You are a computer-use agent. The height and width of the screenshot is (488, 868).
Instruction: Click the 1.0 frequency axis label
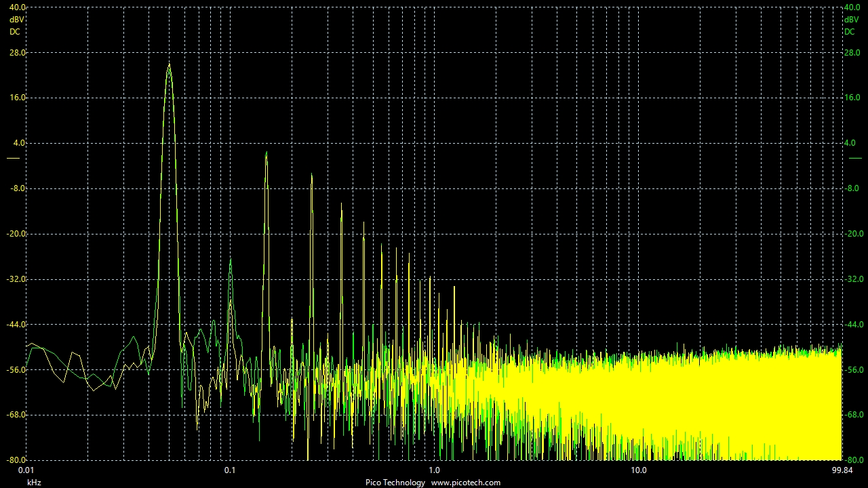434,470
